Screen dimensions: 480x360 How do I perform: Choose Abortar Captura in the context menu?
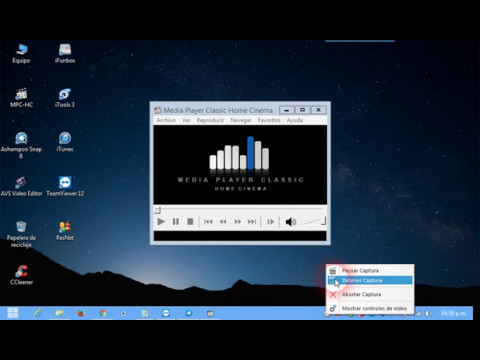point(370,294)
